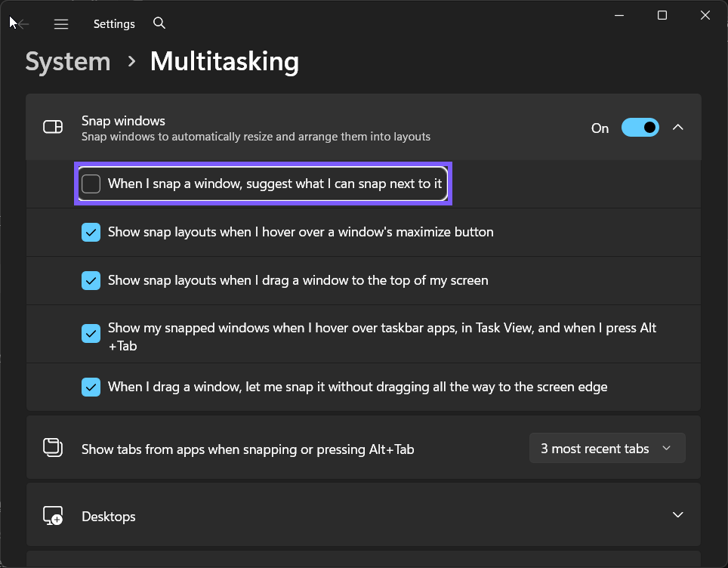Click the tabs-from-apps icon
Image resolution: width=728 pixels, height=568 pixels.
tap(53, 448)
